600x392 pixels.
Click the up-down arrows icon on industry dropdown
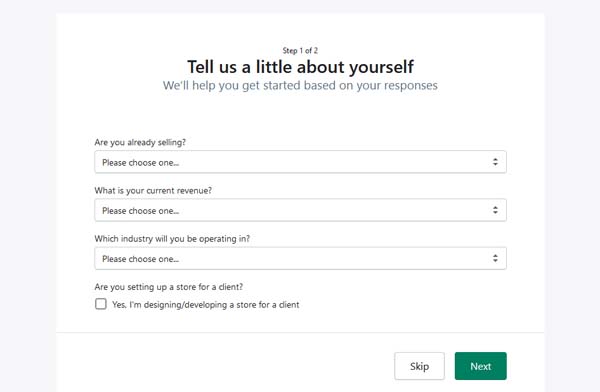(x=495, y=258)
